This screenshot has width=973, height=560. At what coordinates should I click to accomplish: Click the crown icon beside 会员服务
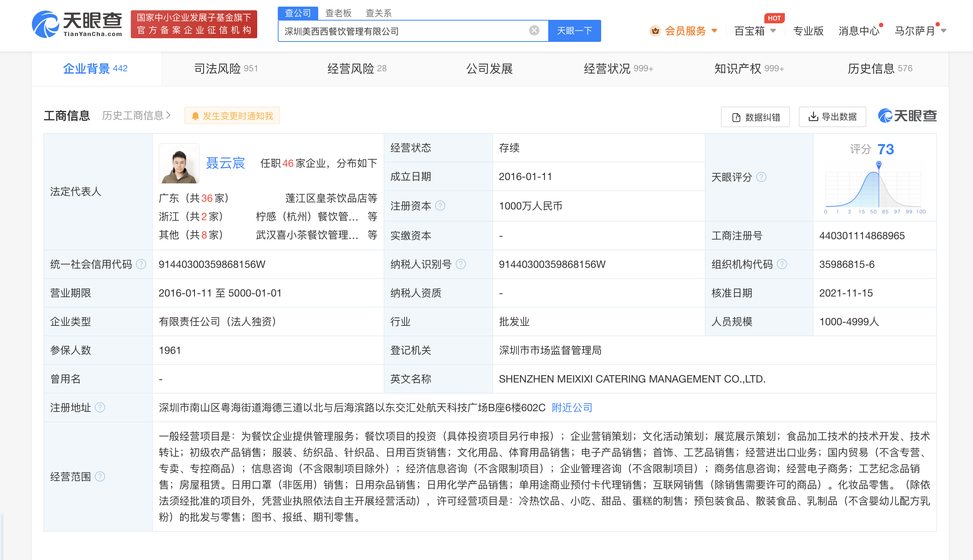point(655,31)
